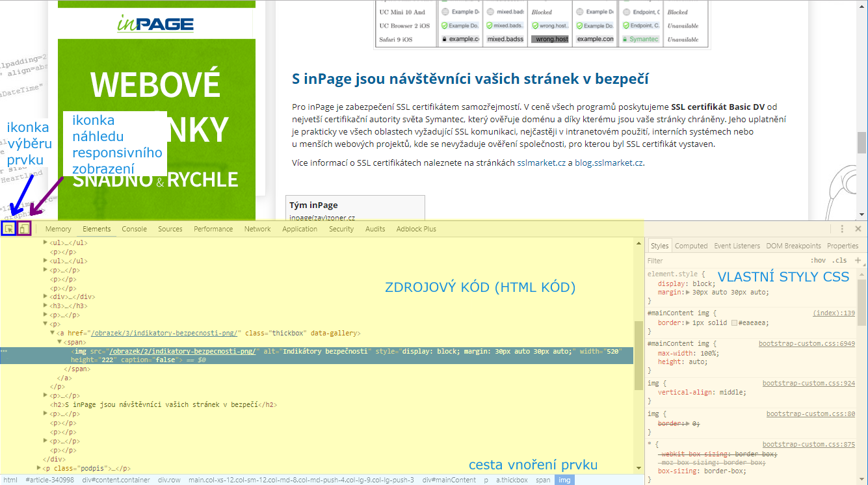The height and width of the screenshot is (485, 868).
Task: Close the DevTools panel with X
Action: (x=858, y=229)
